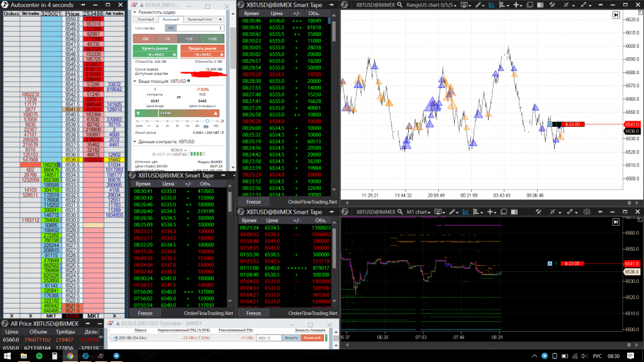Toggle chart-line indicator icon in RangeUS chart
This screenshot has width=644, height=362.
pyautogui.click(x=492, y=5)
